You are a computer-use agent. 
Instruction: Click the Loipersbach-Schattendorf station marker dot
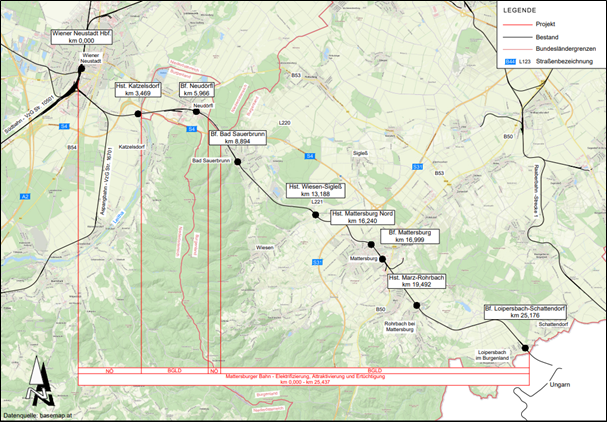525,348
